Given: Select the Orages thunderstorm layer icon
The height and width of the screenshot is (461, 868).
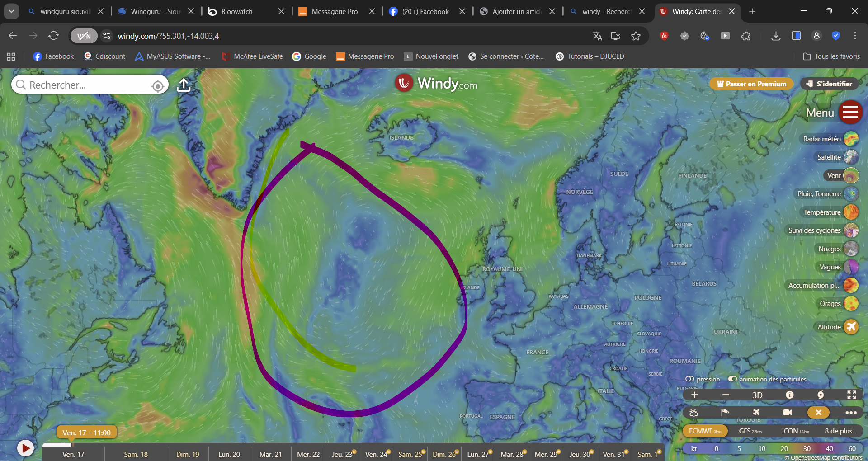Looking at the screenshot, I should click(851, 304).
